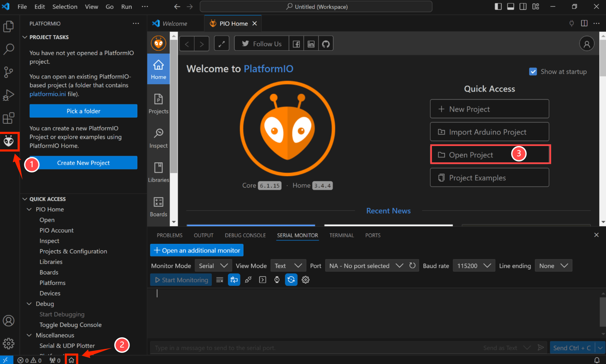Click the PIO Home Projects nav icon

(x=159, y=104)
